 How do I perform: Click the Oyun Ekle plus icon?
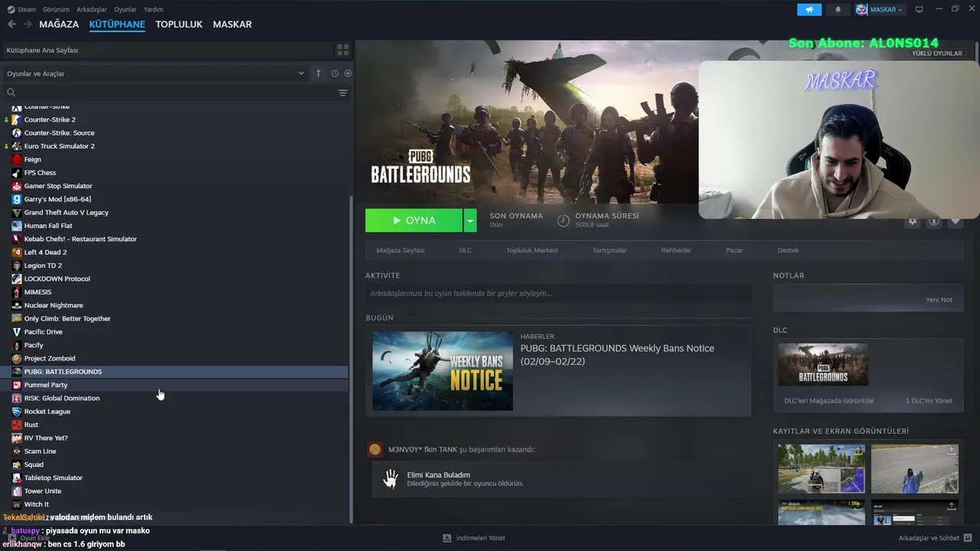pos(11,538)
